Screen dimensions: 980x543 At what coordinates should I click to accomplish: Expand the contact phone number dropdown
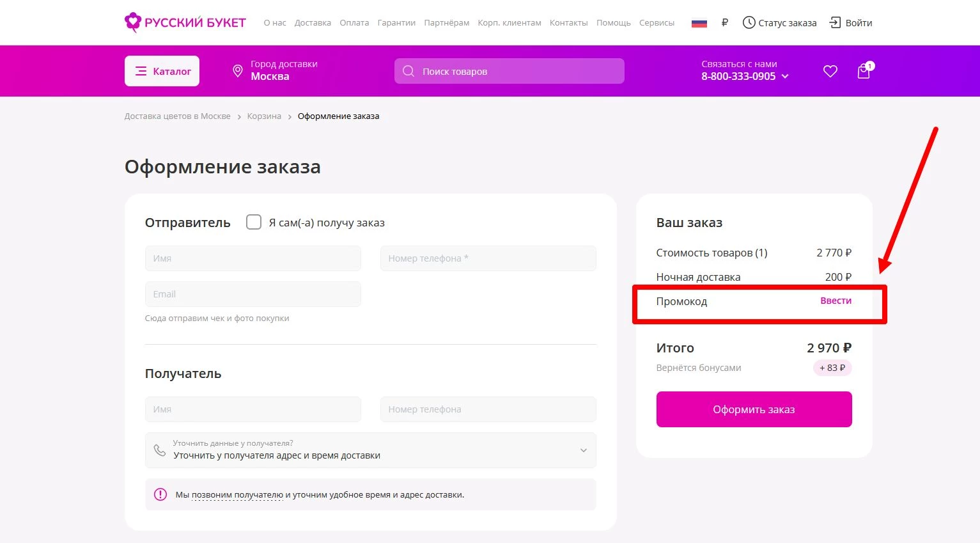pyautogui.click(x=785, y=76)
